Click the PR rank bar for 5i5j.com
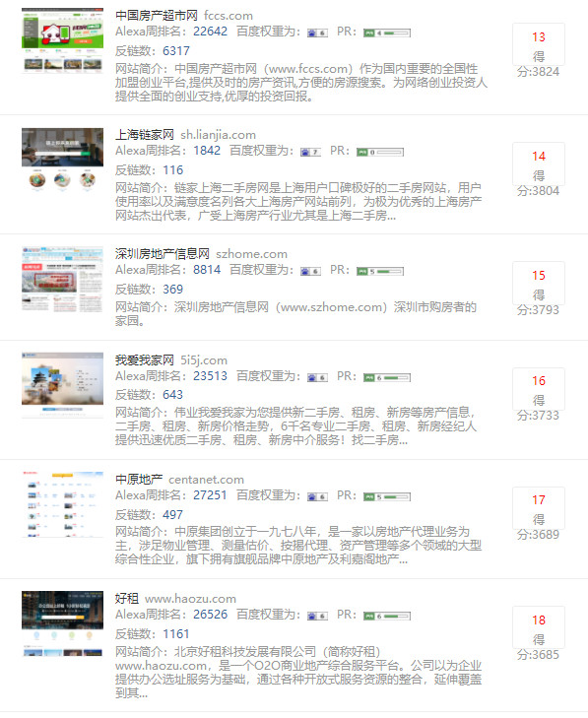The width and height of the screenshot is (588, 718). 387,377
